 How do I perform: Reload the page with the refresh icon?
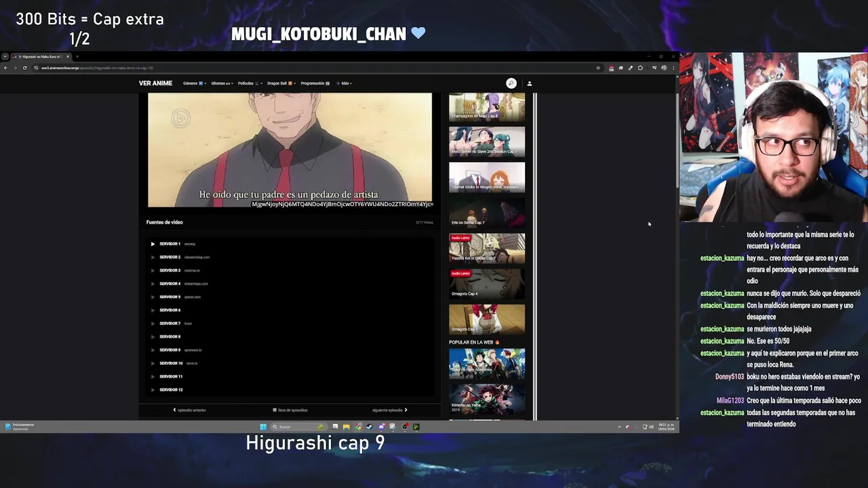25,68
